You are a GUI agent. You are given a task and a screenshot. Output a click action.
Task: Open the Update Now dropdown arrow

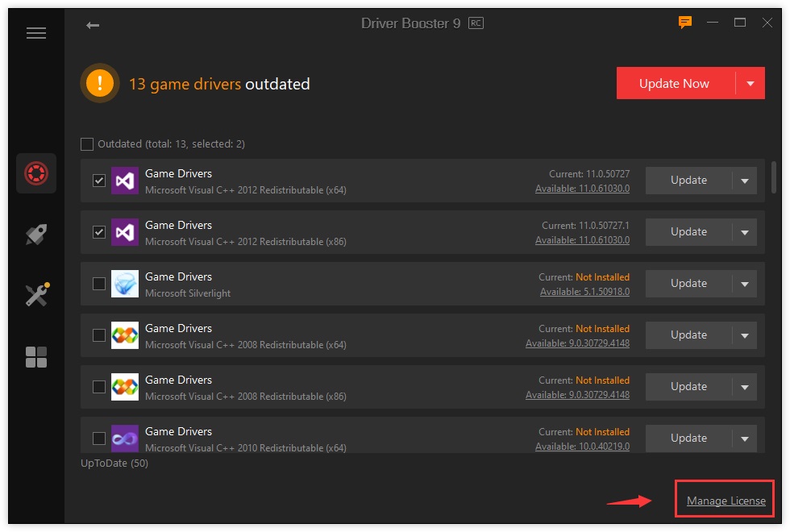[x=750, y=83]
